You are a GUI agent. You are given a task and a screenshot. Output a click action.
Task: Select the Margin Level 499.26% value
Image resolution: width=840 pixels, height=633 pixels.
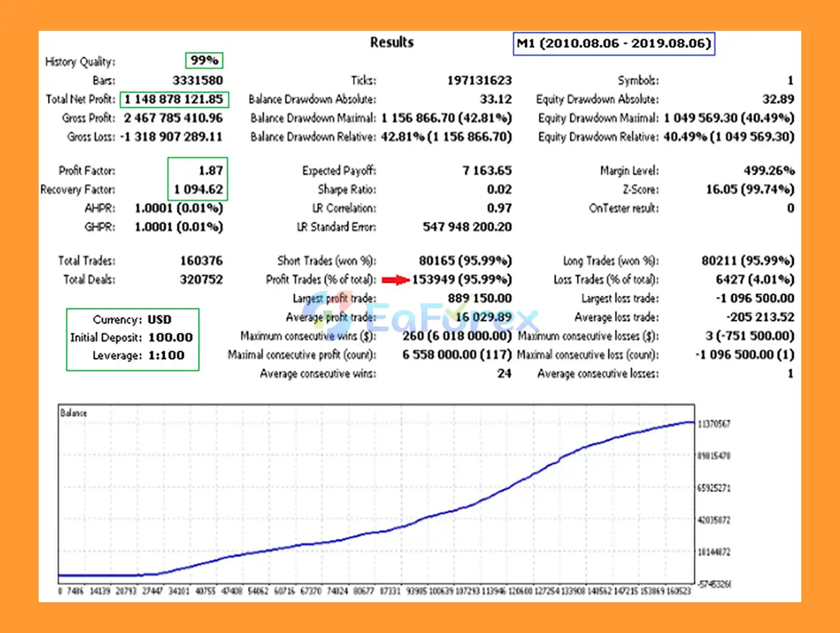(x=768, y=171)
